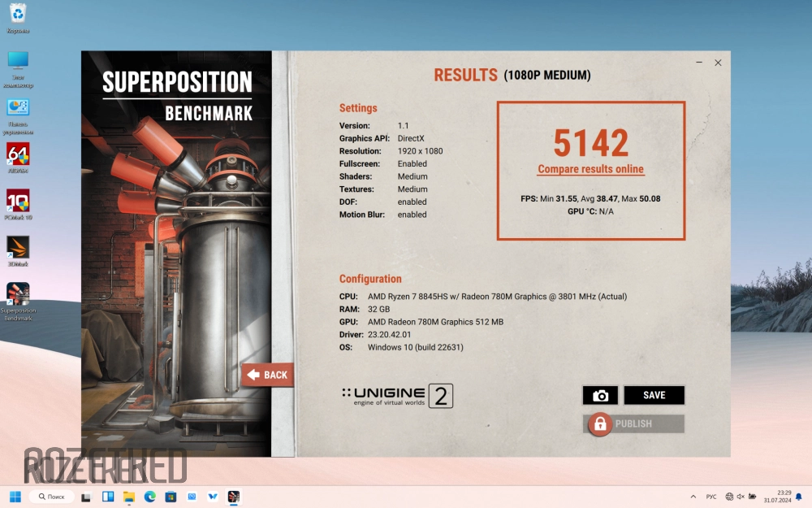Click the taskbar search box
Viewport: 812px width, 508px height.
[51, 496]
